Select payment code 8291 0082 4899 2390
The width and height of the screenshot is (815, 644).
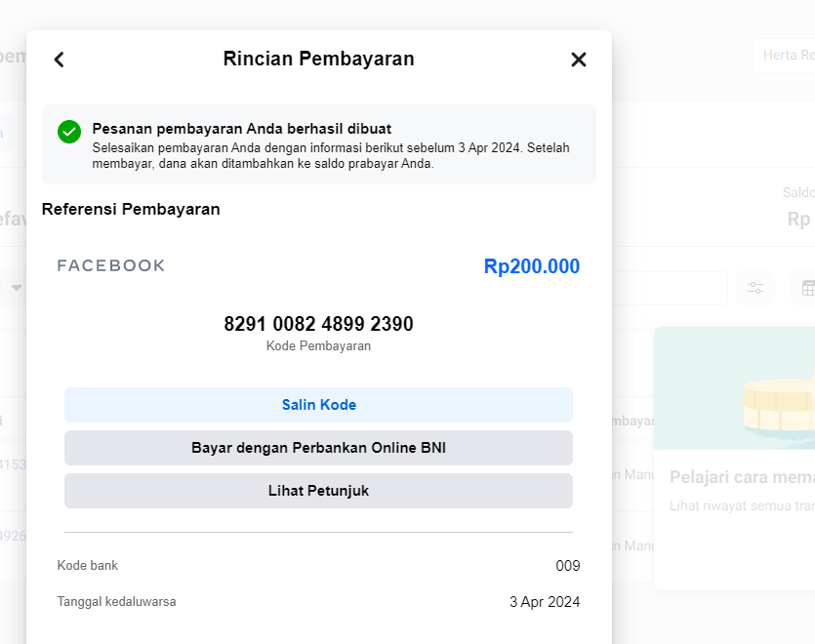pos(318,324)
